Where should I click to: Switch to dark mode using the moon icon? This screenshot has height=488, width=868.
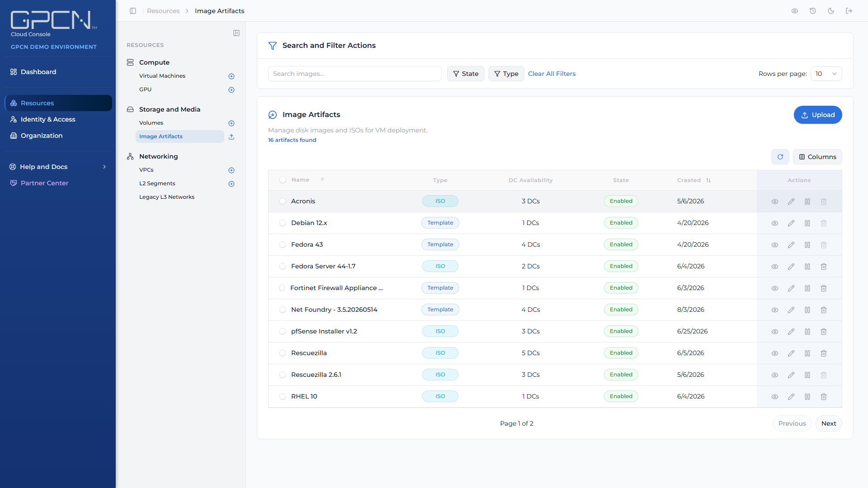[831, 11]
